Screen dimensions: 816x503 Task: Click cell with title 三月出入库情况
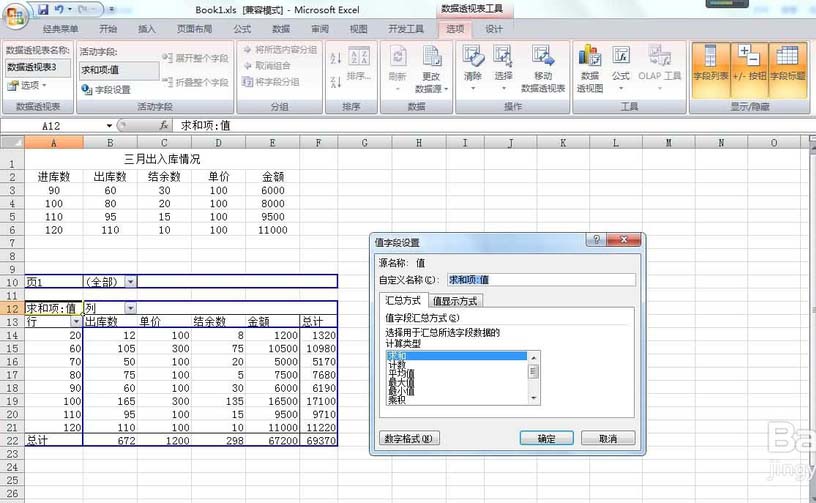tap(162, 159)
